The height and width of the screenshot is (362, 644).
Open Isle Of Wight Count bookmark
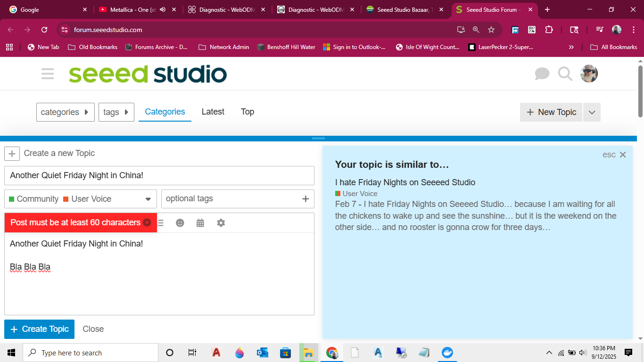[x=427, y=47]
